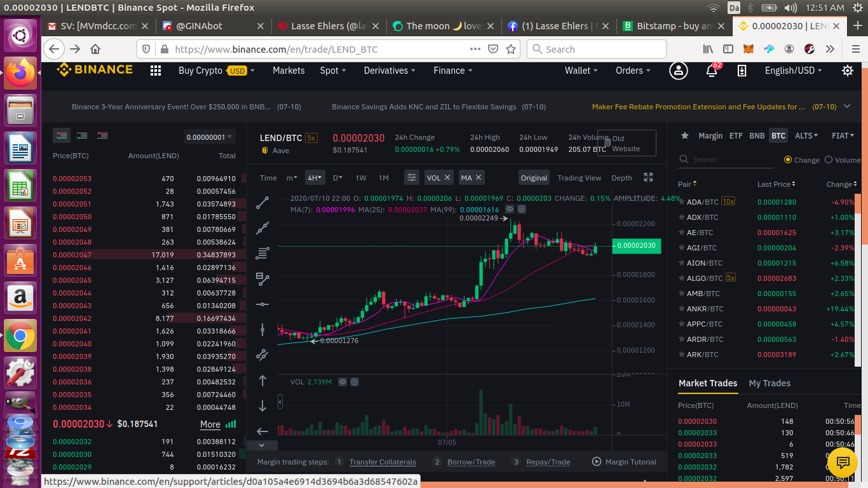868x488 pixels.
Task: Open the favorites star tab in pairs list
Action: click(x=685, y=135)
